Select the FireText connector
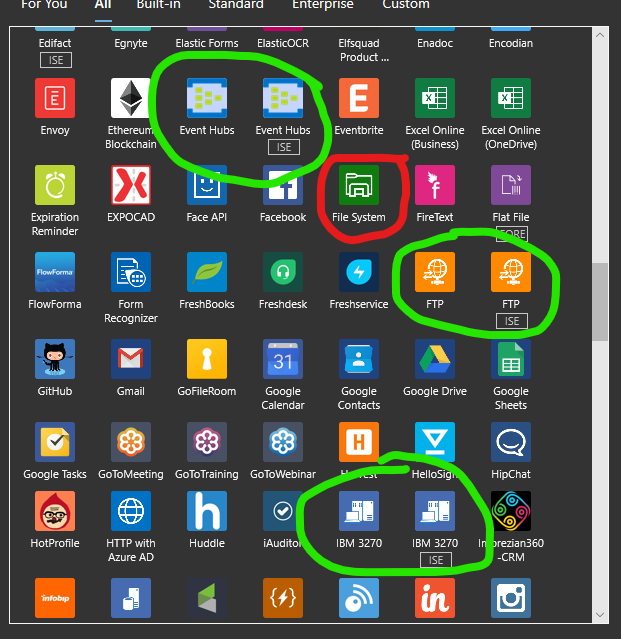 pyautogui.click(x=435, y=185)
